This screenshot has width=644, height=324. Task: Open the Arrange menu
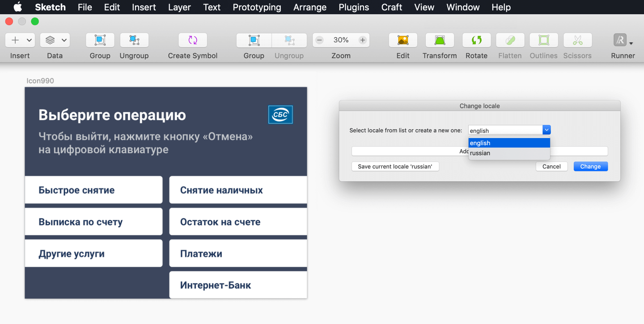pyautogui.click(x=310, y=7)
